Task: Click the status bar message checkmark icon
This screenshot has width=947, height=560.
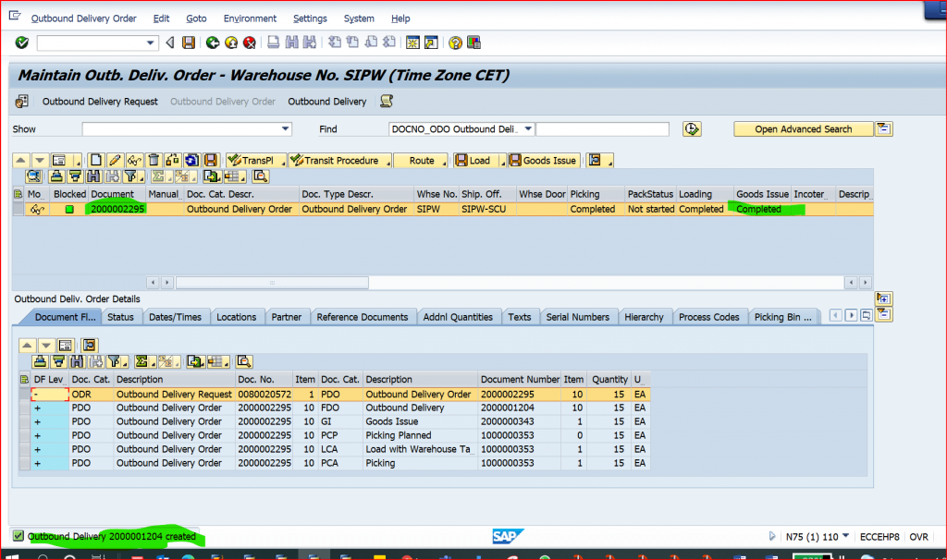Action: 18,536
